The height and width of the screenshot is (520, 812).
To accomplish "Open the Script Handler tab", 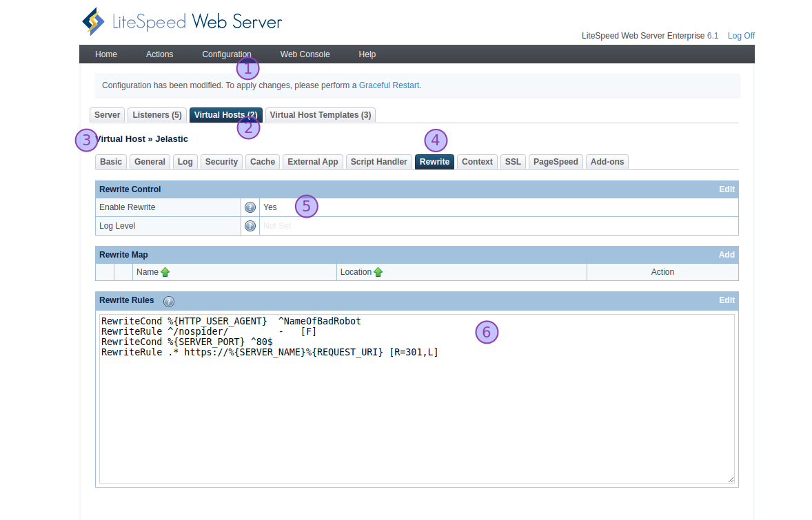I will coord(379,162).
